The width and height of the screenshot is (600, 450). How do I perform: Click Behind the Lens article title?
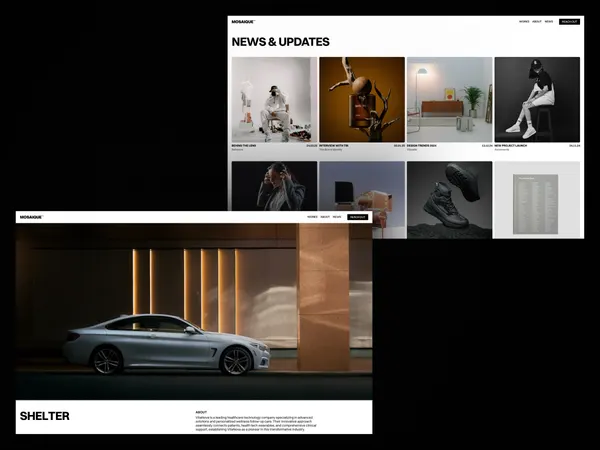244,146
